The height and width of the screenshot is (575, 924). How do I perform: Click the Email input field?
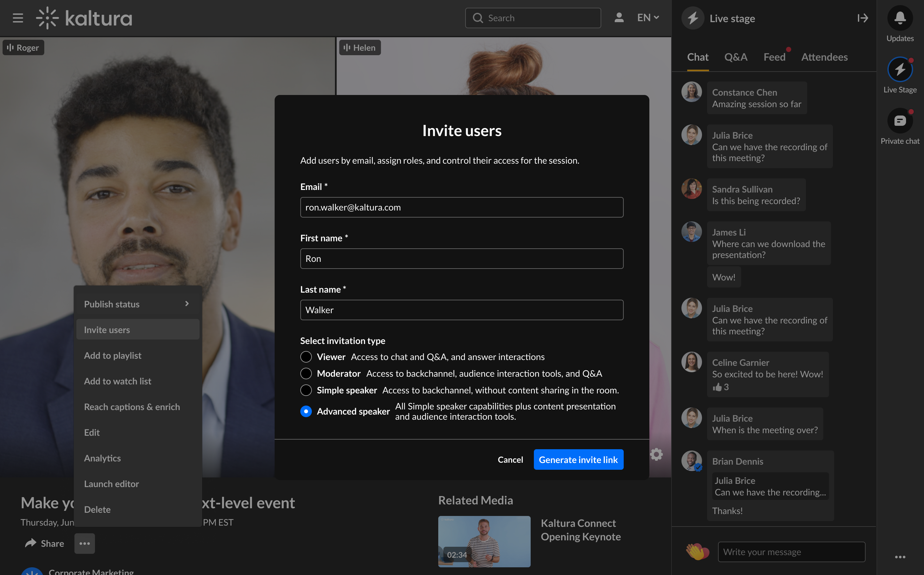point(462,207)
